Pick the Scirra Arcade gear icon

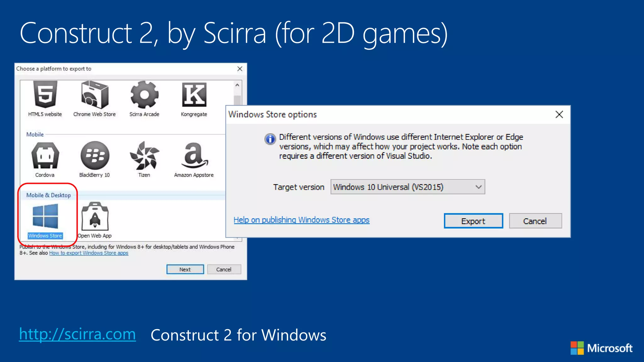[x=144, y=95]
